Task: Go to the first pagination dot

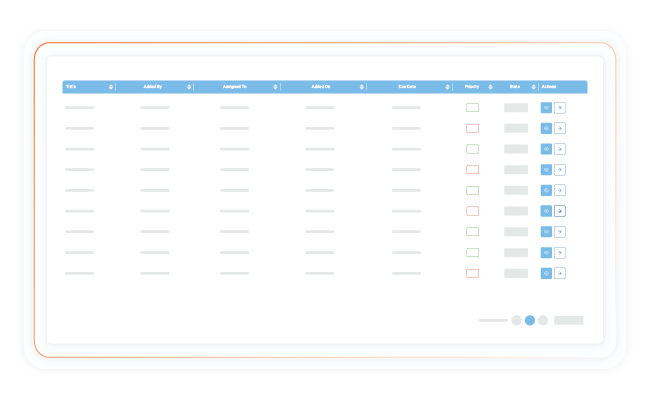Action: 516,320
